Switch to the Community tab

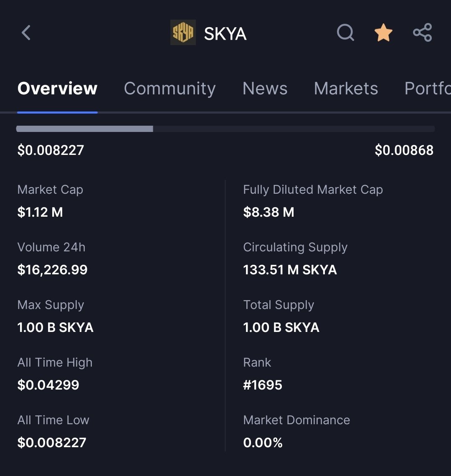point(170,89)
